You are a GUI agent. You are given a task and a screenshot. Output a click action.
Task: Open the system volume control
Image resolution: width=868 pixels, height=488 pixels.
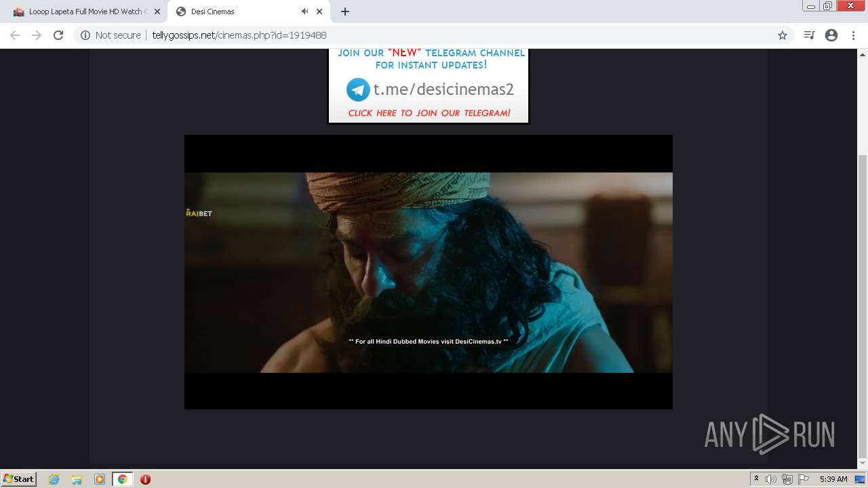click(x=771, y=479)
